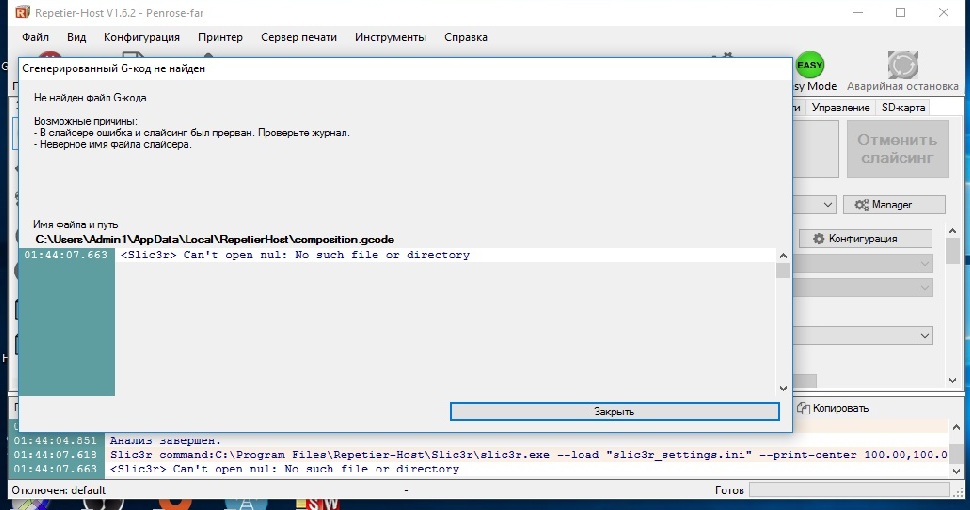Click the Easy Mode green icon

point(809,64)
